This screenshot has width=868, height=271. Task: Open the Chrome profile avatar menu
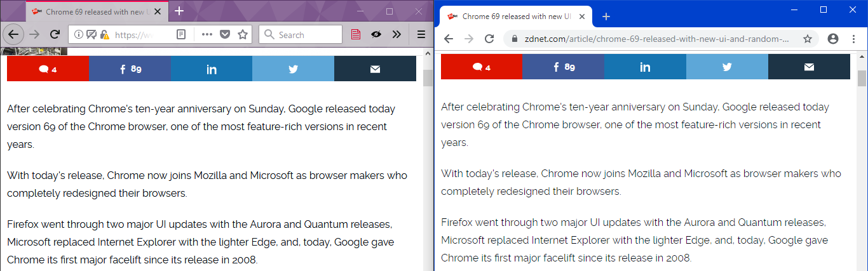[833, 39]
